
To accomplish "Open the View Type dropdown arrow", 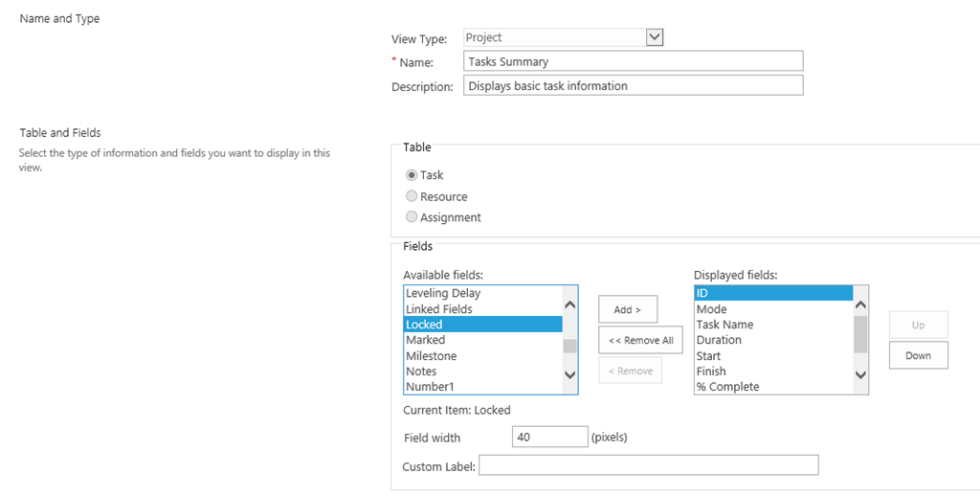I will (x=655, y=37).
